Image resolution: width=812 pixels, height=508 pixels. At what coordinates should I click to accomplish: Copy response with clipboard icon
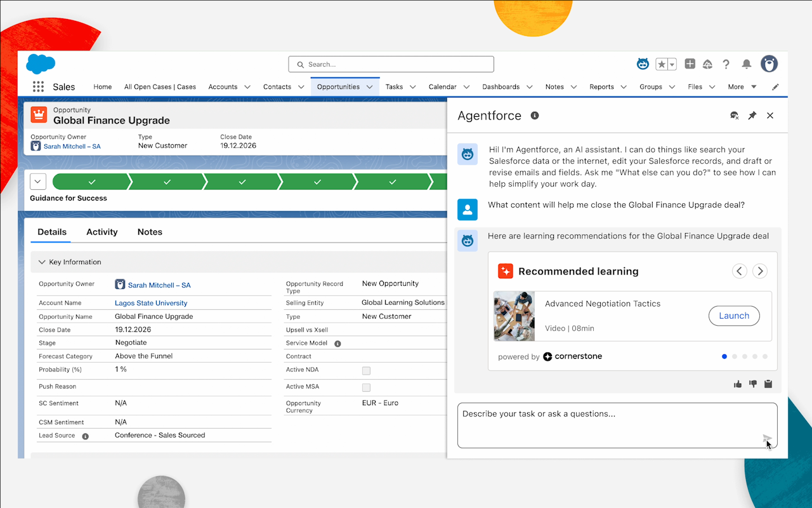[768, 384]
